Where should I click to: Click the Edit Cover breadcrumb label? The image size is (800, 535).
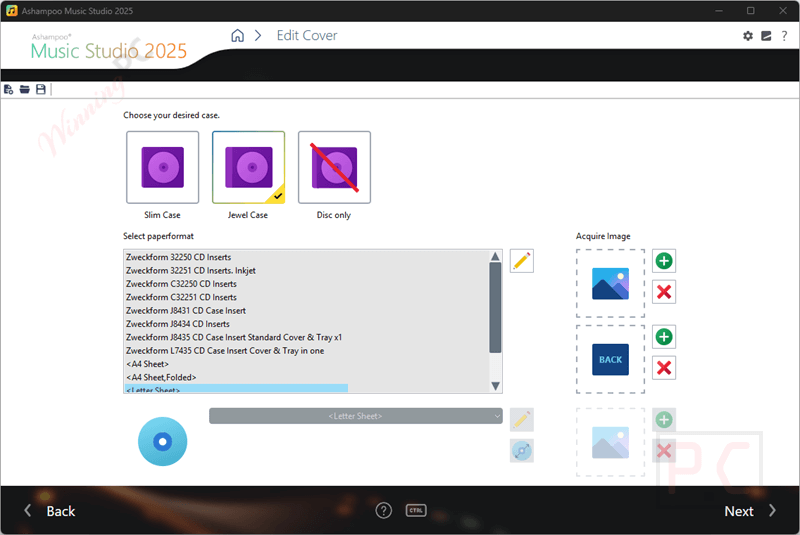click(x=307, y=36)
